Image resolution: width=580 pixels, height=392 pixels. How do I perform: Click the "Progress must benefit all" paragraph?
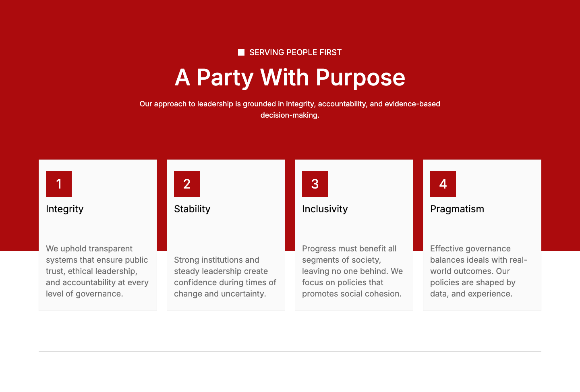352,271
